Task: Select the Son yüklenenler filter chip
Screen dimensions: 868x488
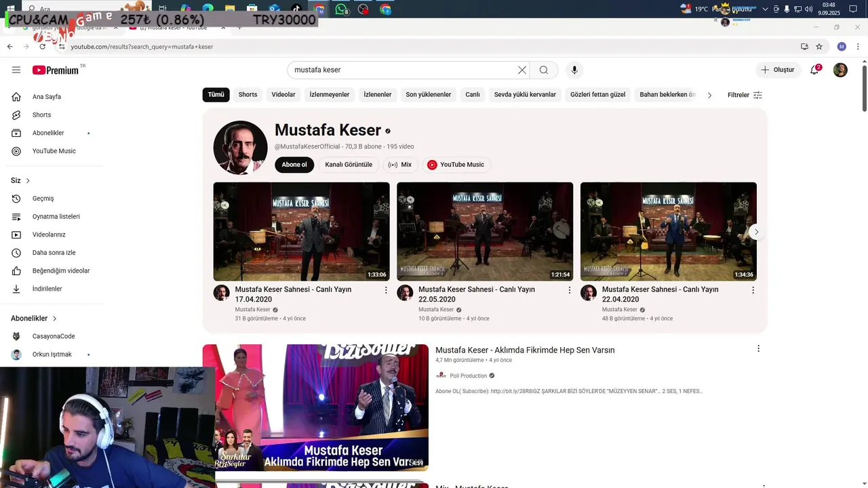Action: 429,95
